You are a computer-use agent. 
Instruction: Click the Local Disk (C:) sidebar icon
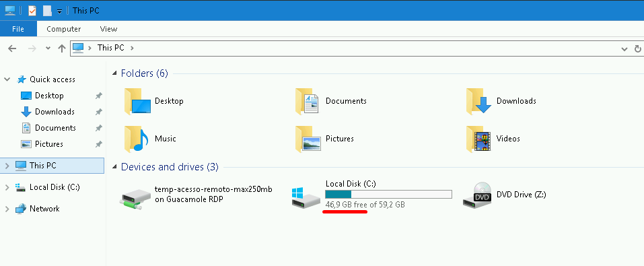(x=21, y=187)
